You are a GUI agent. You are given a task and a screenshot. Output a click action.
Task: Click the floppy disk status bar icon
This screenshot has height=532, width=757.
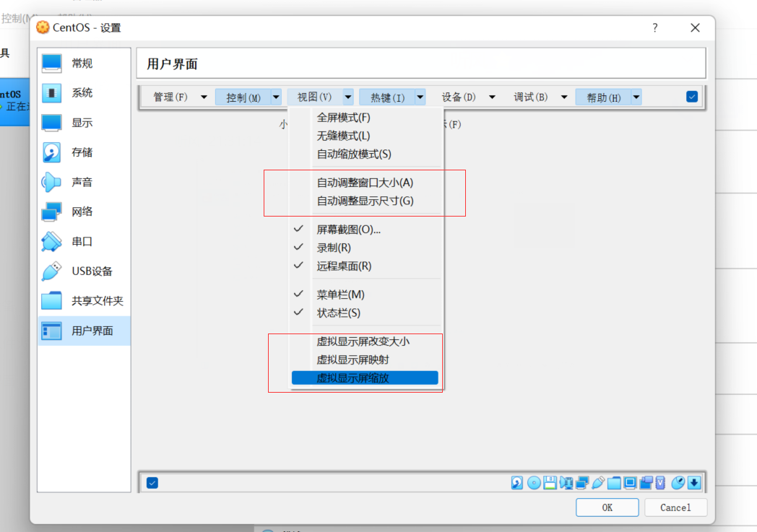tap(550, 483)
